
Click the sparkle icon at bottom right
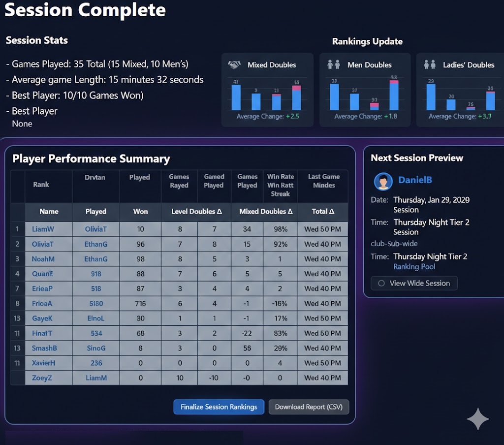pyautogui.click(x=477, y=419)
